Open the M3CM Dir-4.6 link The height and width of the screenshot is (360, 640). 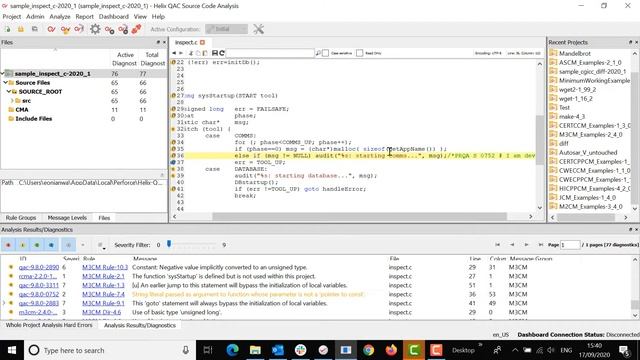(x=102, y=312)
